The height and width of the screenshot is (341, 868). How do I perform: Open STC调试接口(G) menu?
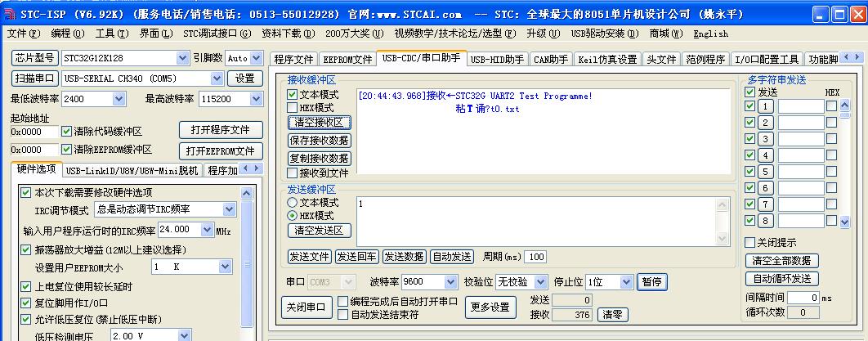click(217, 34)
